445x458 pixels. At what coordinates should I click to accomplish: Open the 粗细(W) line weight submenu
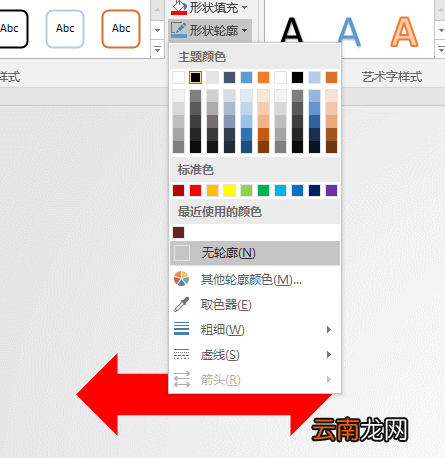tap(255, 329)
